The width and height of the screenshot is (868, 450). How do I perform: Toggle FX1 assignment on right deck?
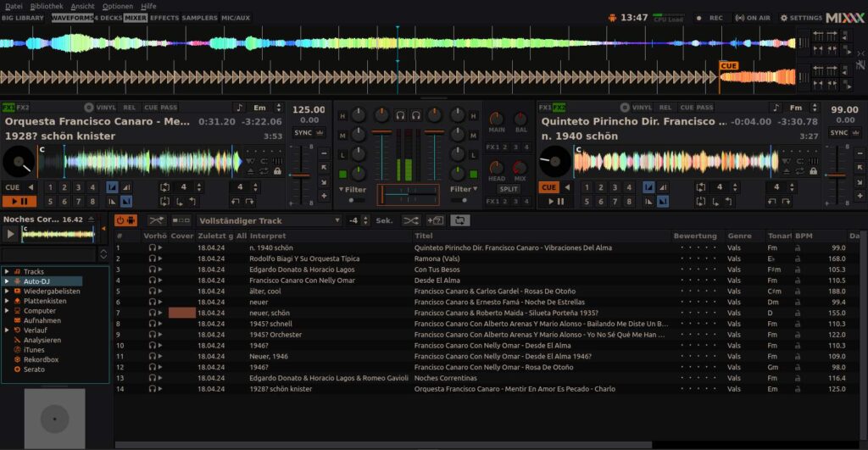pos(545,108)
